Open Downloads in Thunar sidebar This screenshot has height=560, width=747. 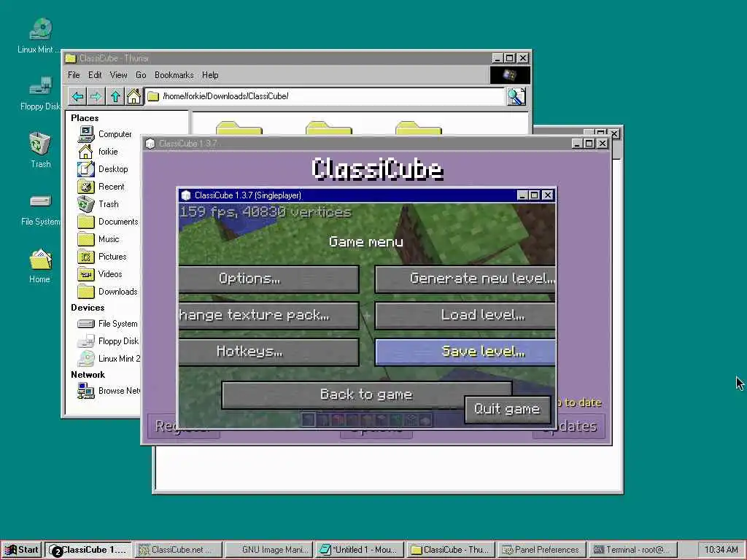107,292
